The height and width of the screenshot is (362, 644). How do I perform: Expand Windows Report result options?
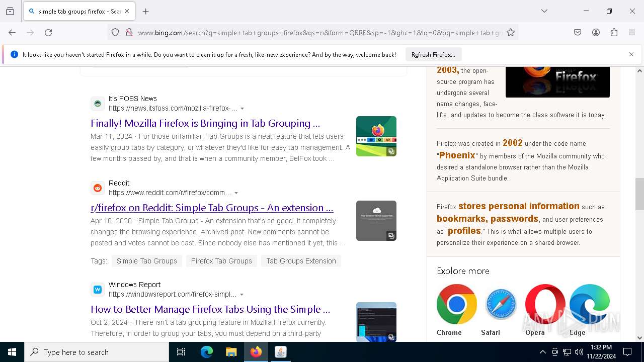[242, 295]
